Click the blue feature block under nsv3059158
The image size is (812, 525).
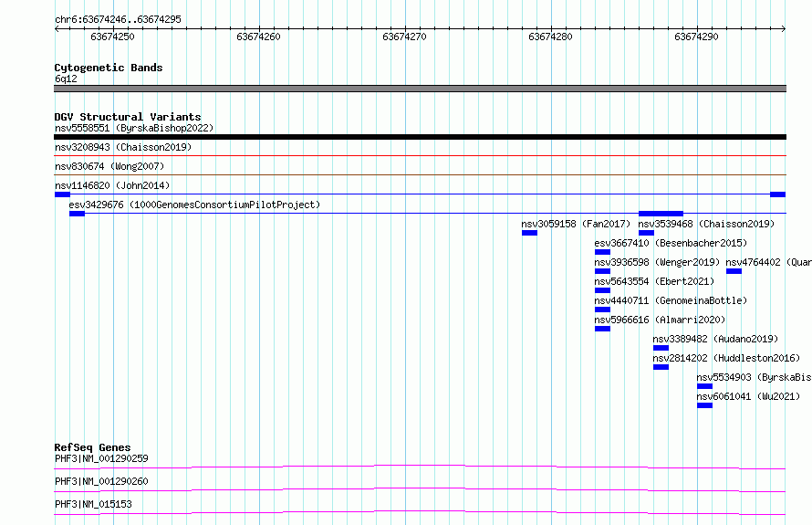pyautogui.click(x=529, y=233)
